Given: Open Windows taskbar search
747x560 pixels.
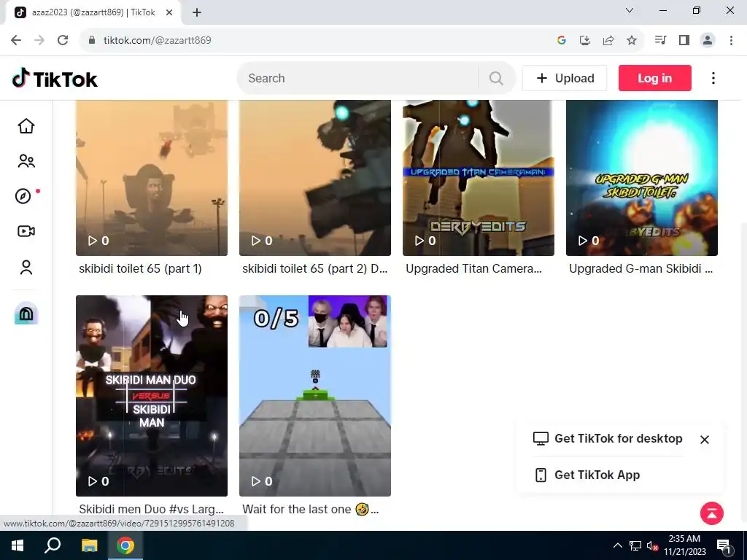Looking at the screenshot, I should point(53,545).
